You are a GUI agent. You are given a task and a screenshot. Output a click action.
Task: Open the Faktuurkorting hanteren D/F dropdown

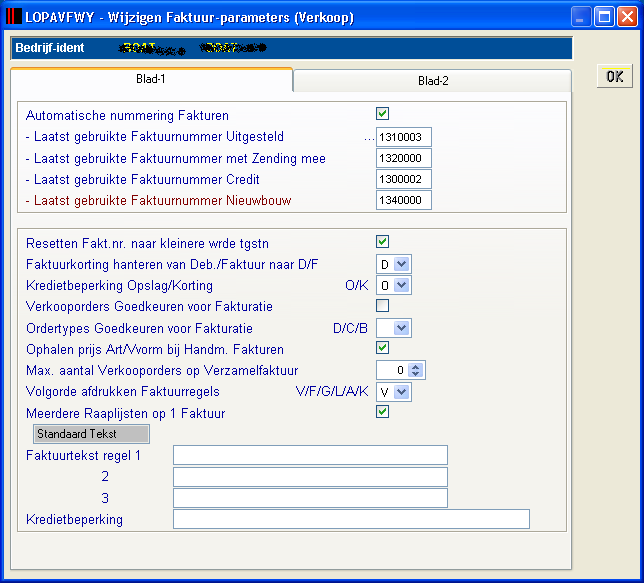point(401,264)
